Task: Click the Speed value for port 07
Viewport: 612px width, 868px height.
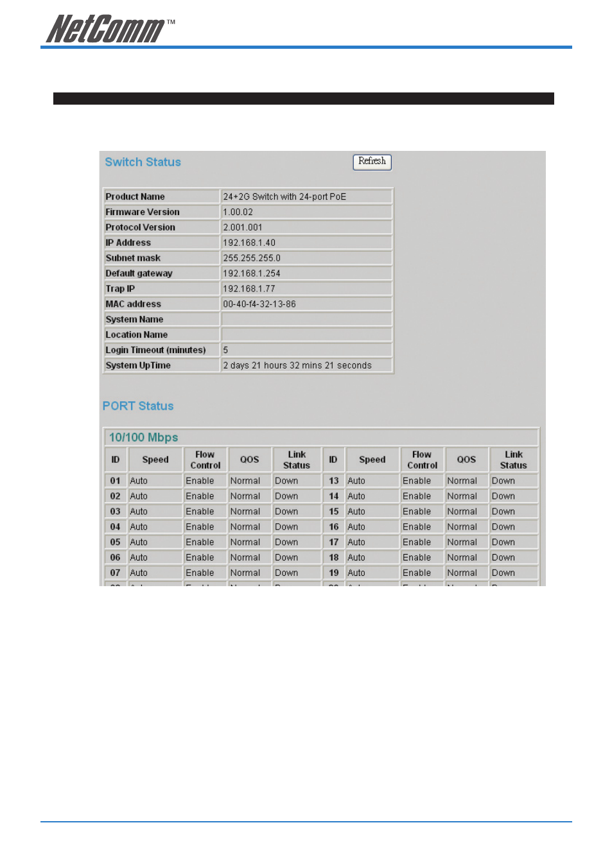Action: coord(155,573)
